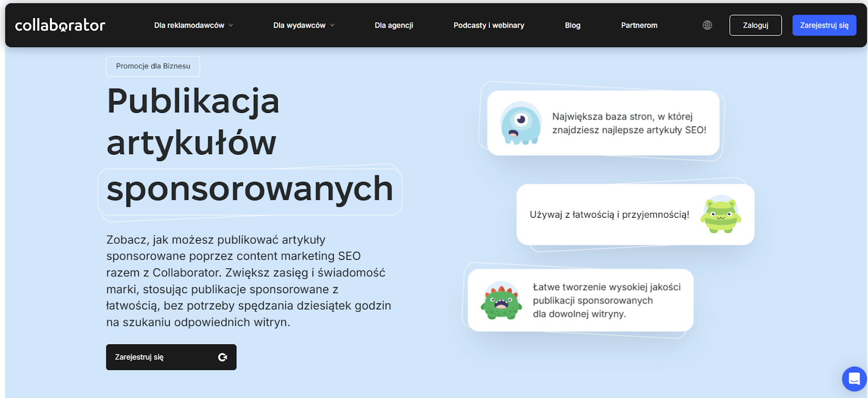The width and height of the screenshot is (868, 398).
Task: Click the Używaj z łatwością i przyjemnością text
Action: 609,214
